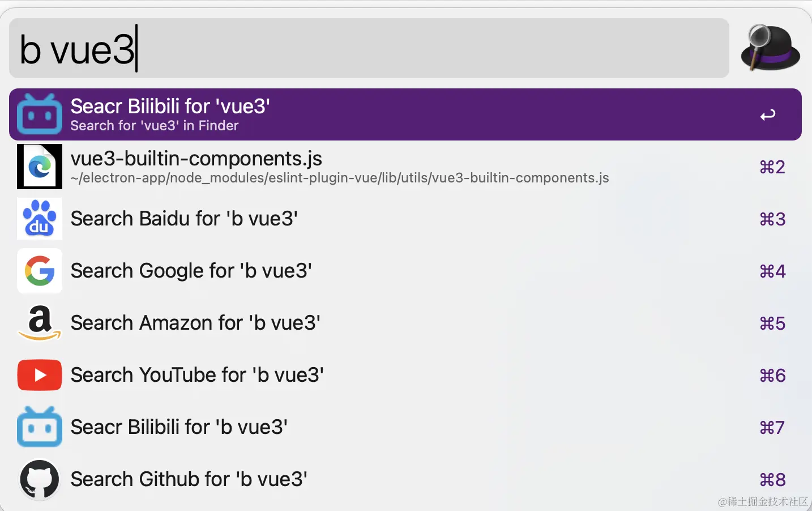Click the Google logo icon
Image resolution: width=812 pixels, height=511 pixels.
[x=40, y=271]
